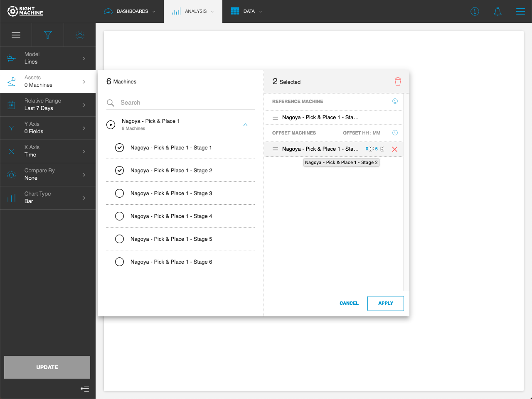Click the Update button
The width and height of the screenshot is (532, 399).
[x=47, y=367]
